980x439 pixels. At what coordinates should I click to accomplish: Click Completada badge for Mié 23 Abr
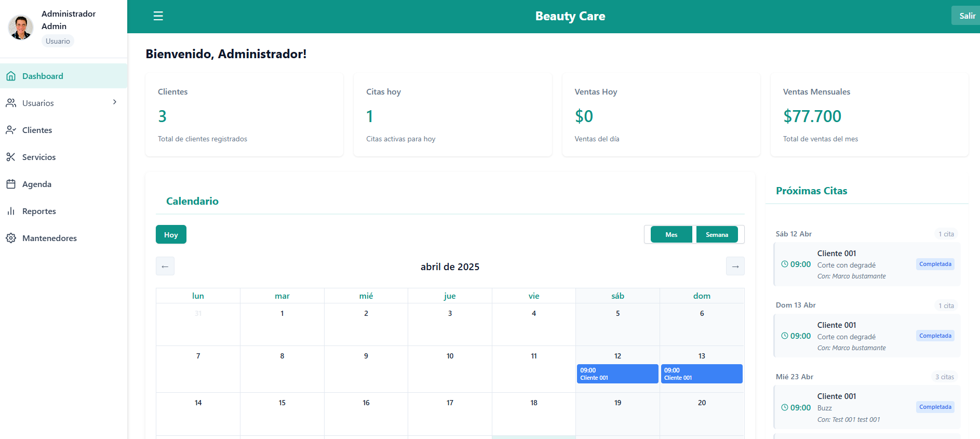click(935, 407)
